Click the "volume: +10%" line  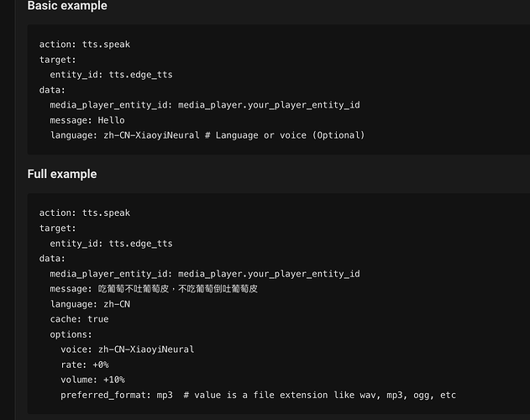coord(92,380)
